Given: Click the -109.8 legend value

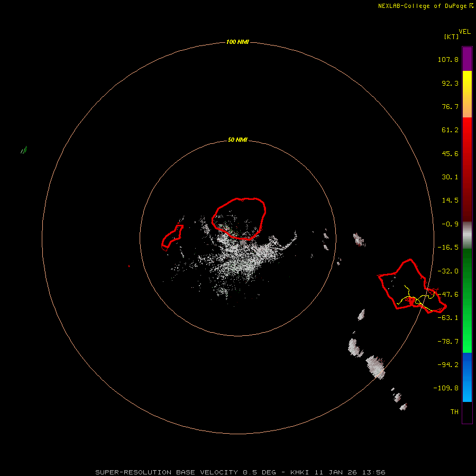Looking at the screenshot, I should (446, 388).
